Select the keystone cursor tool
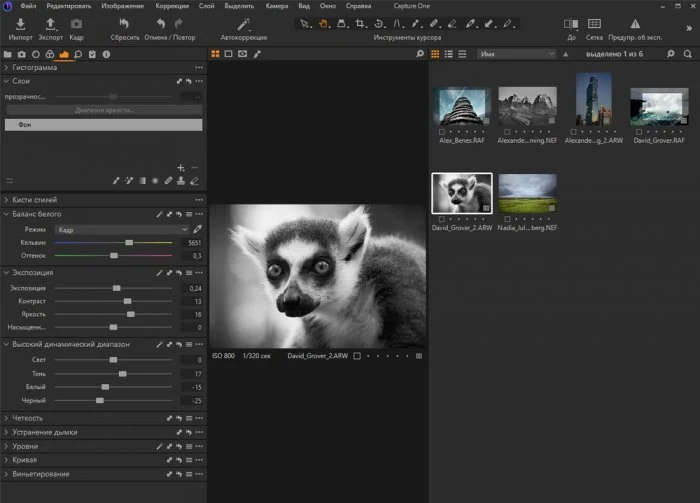The width and height of the screenshot is (700, 503). (x=396, y=24)
